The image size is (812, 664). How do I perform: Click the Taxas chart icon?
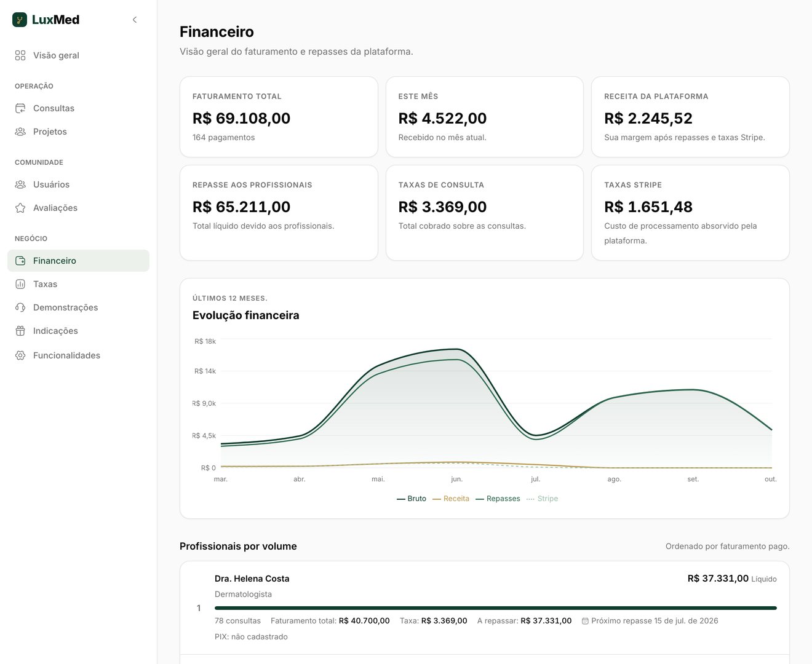[20, 284]
